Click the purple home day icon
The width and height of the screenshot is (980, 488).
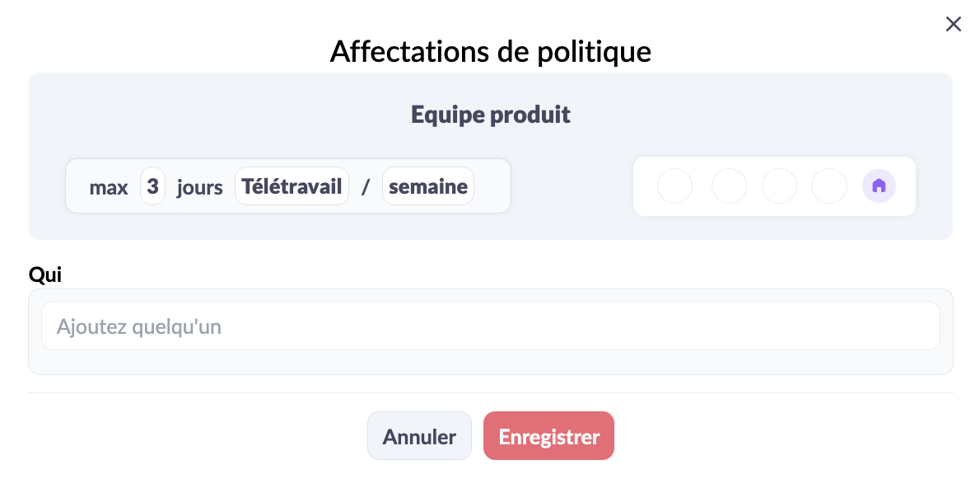click(x=879, y=185)
